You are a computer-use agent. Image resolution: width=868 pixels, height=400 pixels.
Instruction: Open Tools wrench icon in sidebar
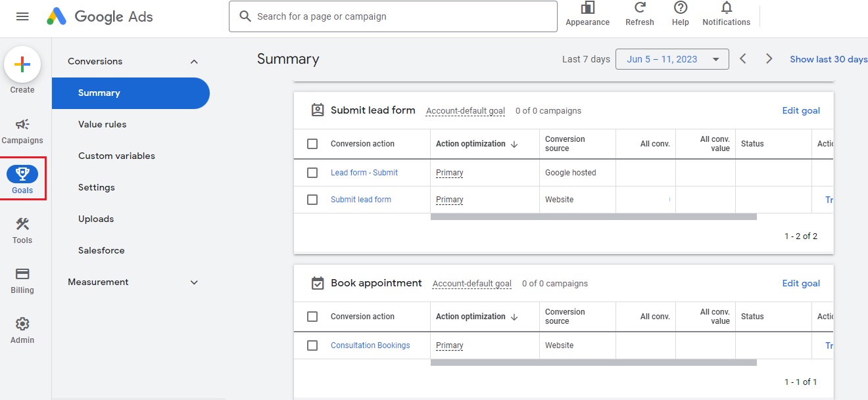pos(22,225)
